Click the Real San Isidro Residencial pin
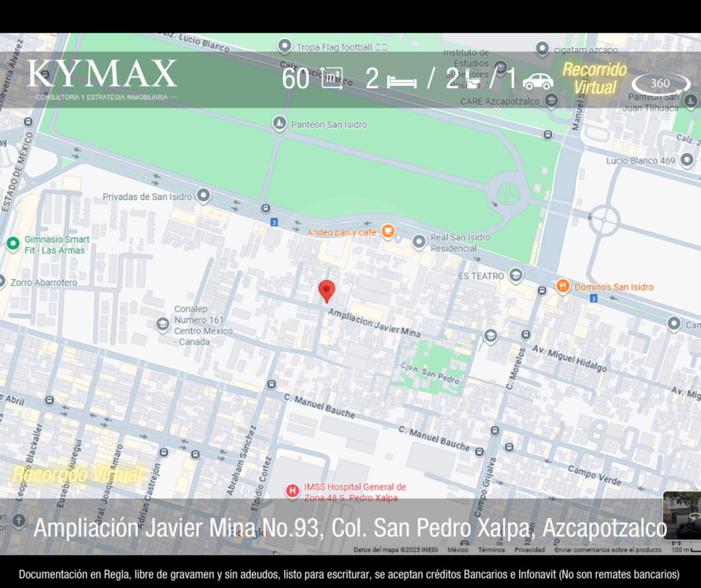 tap(419, 241)
